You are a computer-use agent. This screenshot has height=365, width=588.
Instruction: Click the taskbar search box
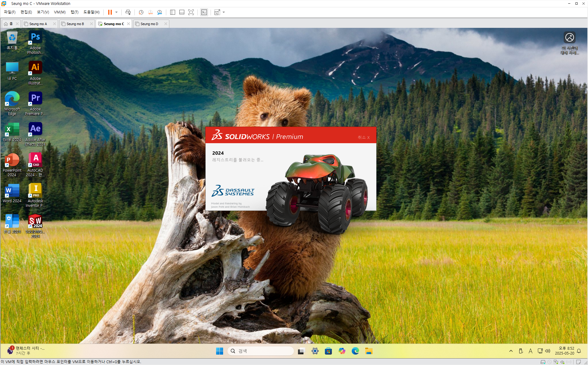point(261,351)
